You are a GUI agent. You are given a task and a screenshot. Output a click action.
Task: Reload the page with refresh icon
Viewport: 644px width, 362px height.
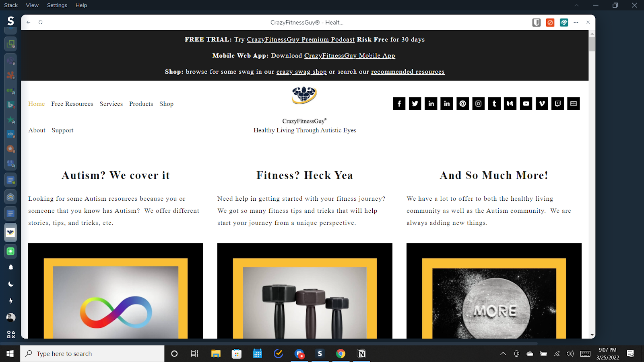pos(41,23)
